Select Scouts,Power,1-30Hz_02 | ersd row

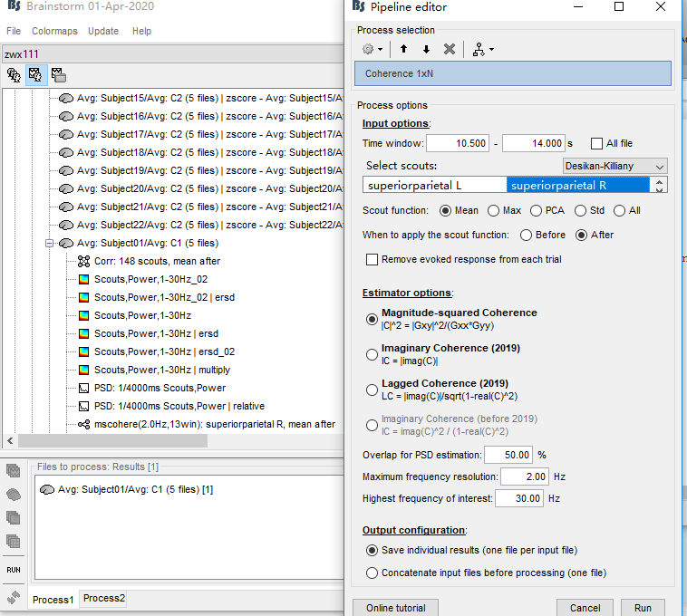tap(164, 298)
